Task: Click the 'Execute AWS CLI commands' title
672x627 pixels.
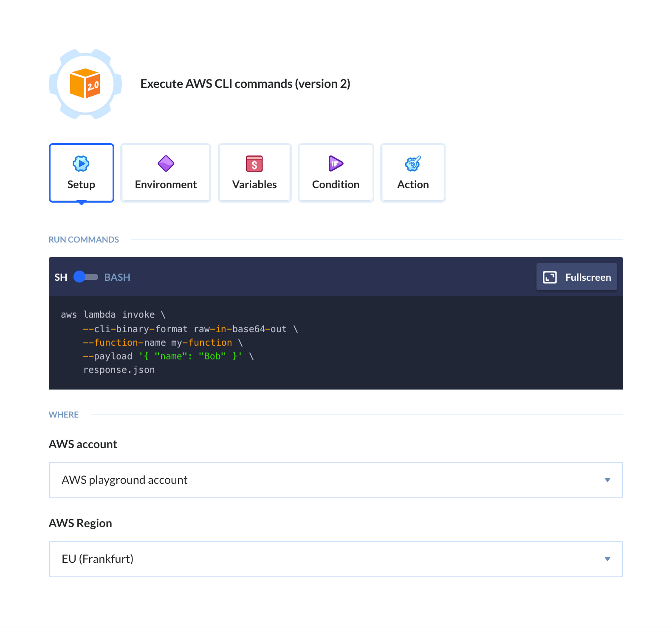Action: 246,84
